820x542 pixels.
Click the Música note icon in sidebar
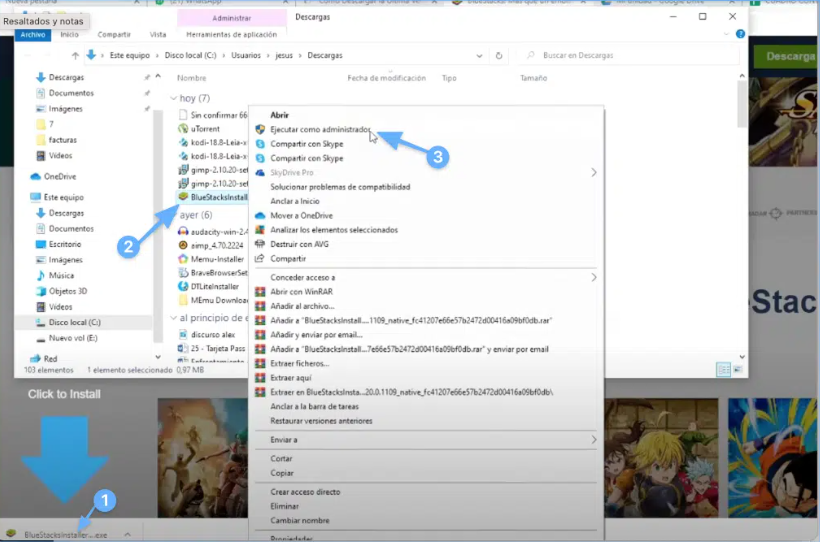coord(40,275)
